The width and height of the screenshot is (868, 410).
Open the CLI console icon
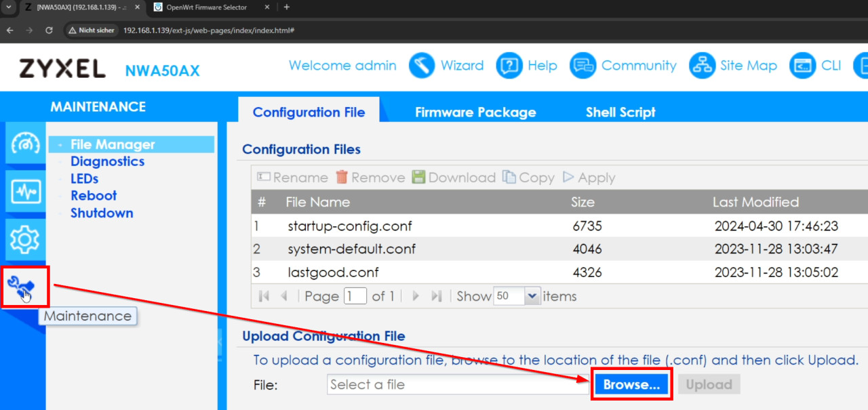803,66
